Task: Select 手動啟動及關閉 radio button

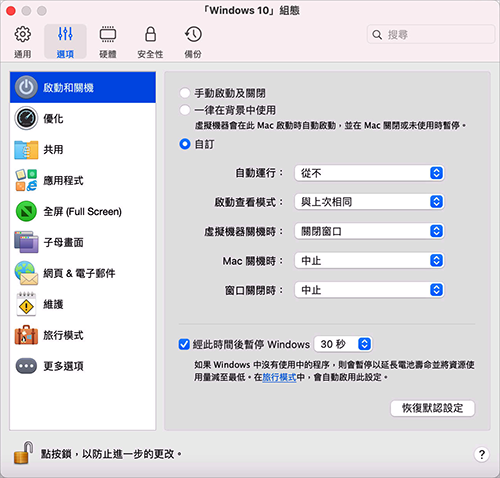Action: (185, 93)
